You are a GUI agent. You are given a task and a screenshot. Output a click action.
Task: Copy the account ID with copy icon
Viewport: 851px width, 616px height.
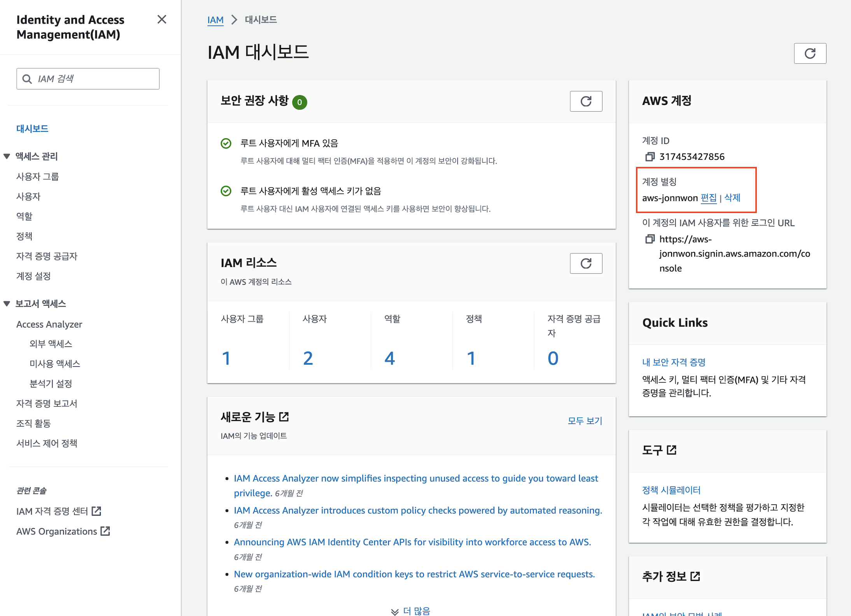650,157
